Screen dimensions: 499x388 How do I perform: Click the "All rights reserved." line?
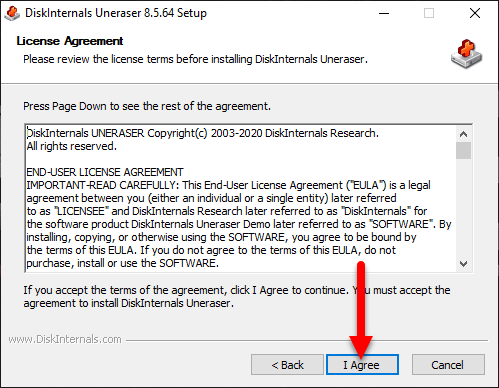[72, 146]
